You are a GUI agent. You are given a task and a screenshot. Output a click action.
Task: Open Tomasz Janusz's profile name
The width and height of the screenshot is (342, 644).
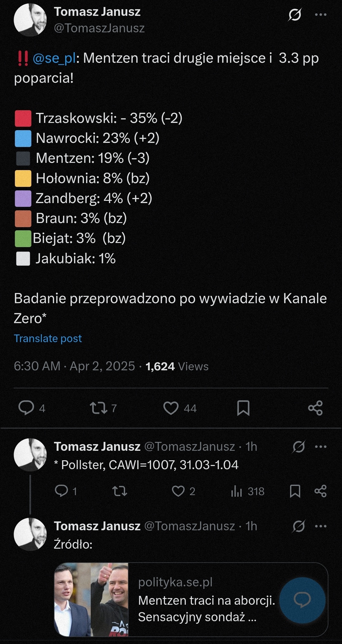click(x=97, y=13)
